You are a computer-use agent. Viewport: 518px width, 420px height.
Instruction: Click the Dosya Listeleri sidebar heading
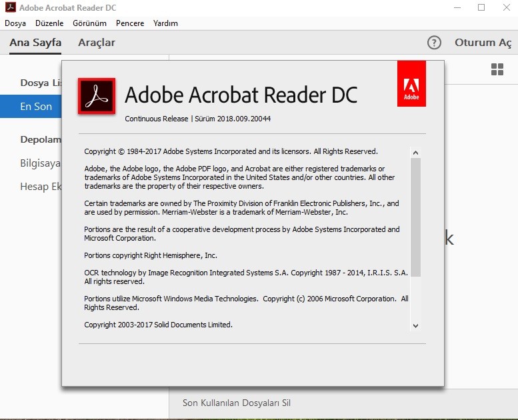(41, 83)
